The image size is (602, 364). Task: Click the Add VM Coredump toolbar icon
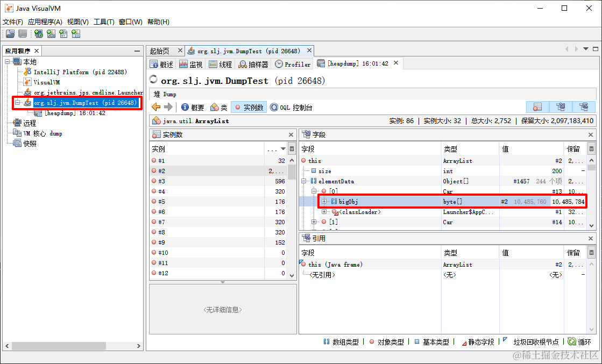pyautogui.click(x=63, y=34)
